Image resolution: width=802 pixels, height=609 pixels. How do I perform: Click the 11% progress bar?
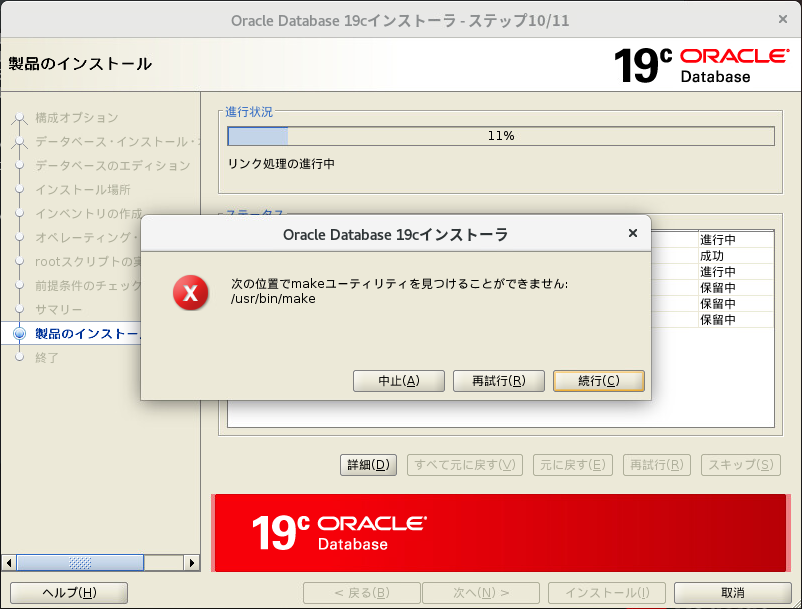[501, 136]
